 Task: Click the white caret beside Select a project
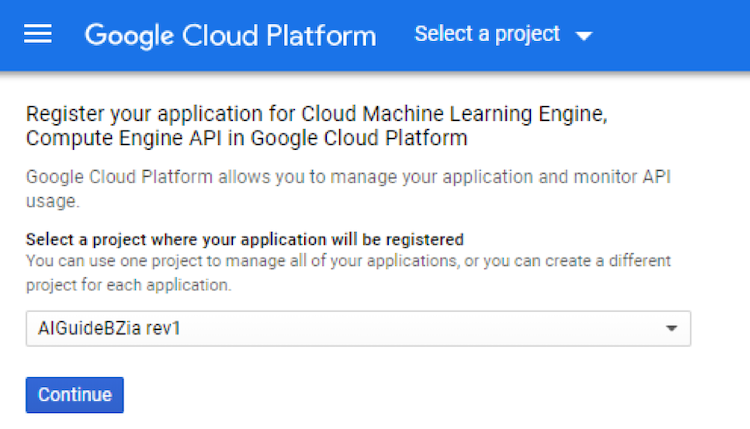pos(584,36)
